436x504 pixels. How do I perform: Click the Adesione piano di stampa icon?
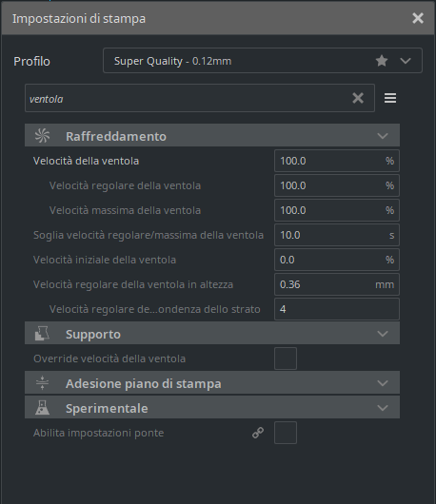pyautogui.click(x=42, y=383)
